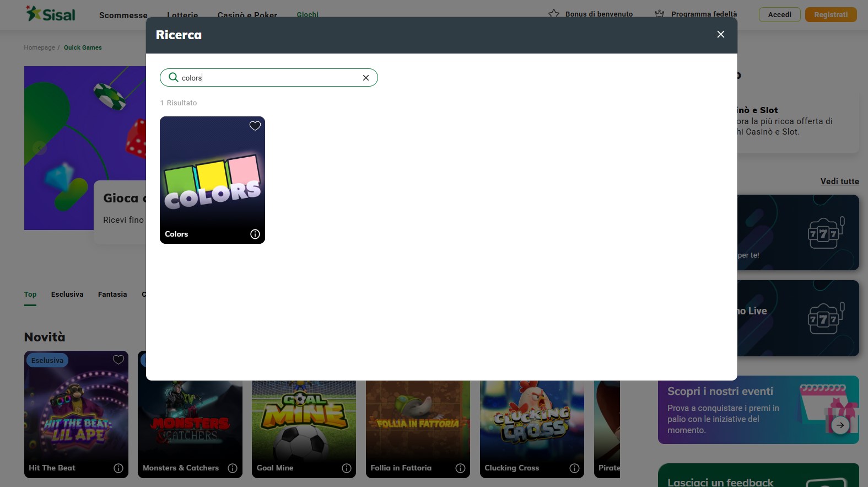Switch to the Esclusiva tab

(x=67, y=295)
